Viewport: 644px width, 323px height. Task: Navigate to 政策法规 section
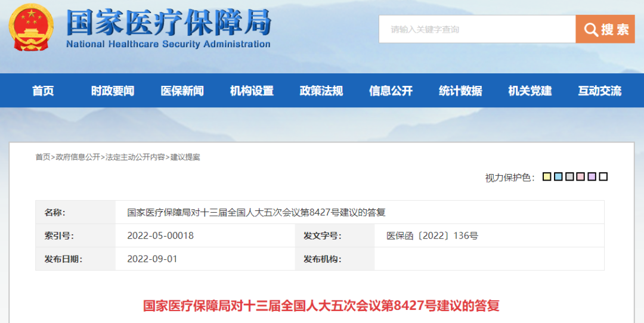(x=321, y=91)
